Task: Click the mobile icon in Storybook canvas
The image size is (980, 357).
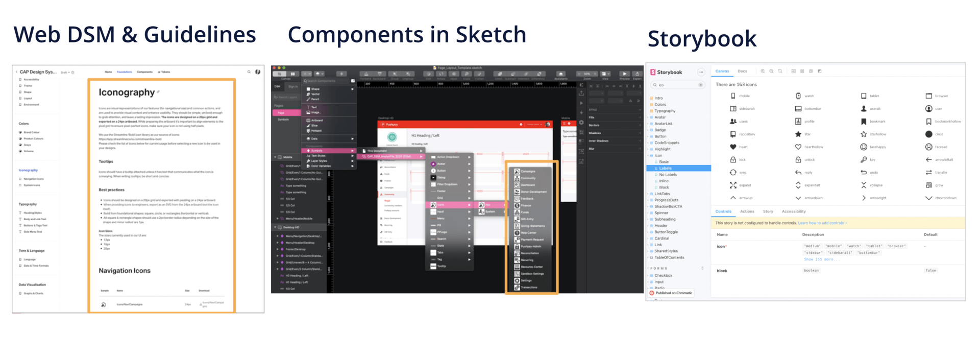Action: pyautogui.click(x=733, y=96)
